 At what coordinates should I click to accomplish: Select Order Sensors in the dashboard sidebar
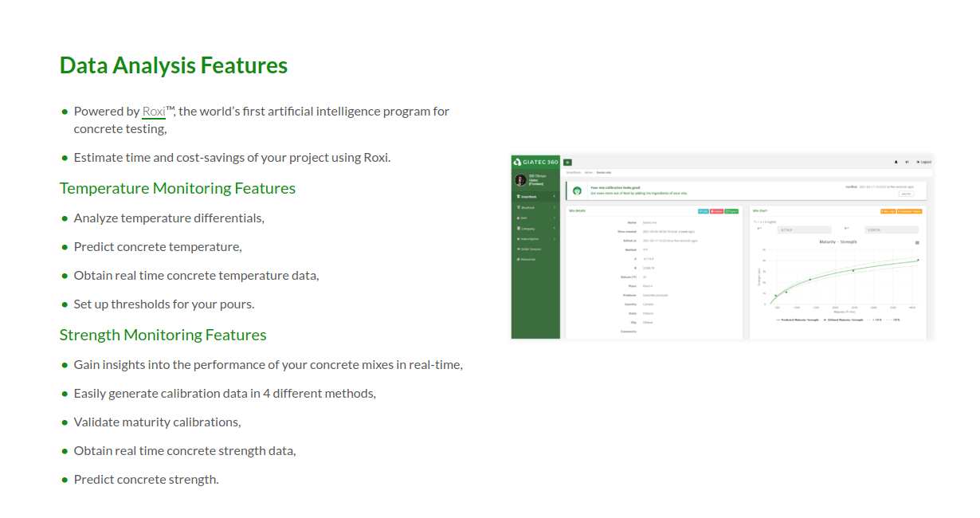[535, 249]
